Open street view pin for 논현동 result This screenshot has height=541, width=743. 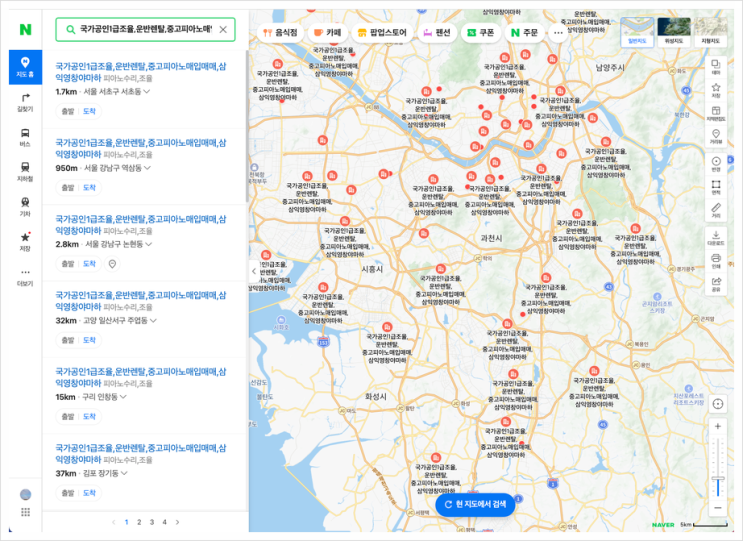[112, 264]
